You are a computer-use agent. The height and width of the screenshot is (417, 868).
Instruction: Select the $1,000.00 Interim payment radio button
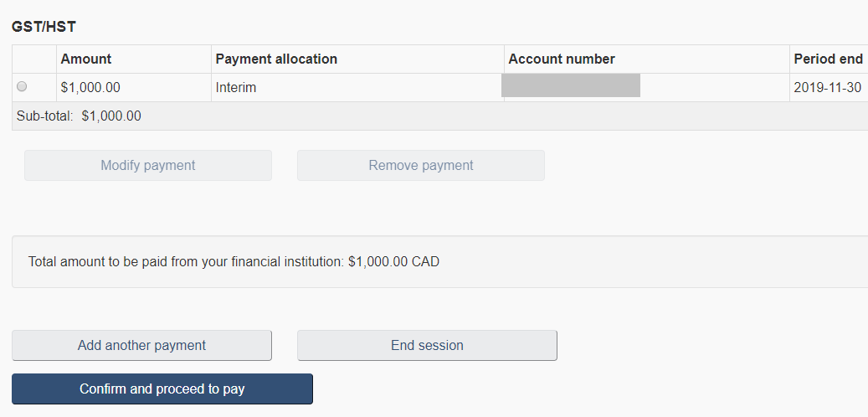pyautogui.click(x=22, y=86)
